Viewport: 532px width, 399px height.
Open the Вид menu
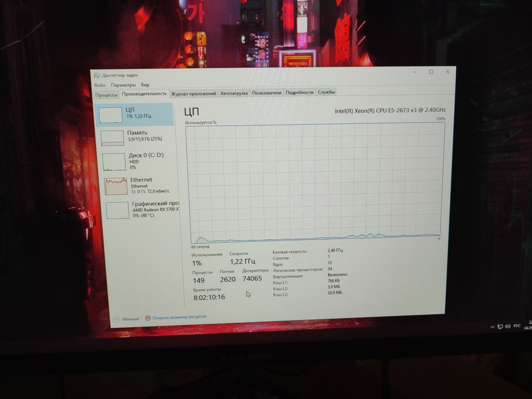click(x=145, y=85)
